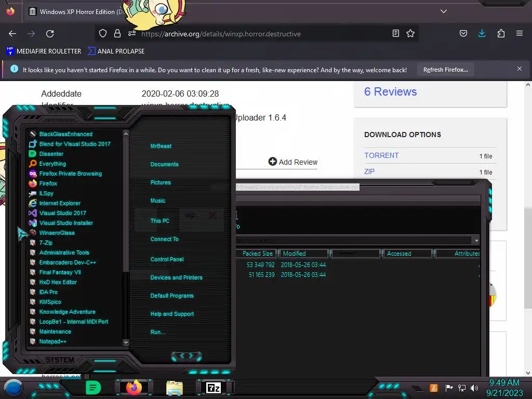Image resolution: width=532 pixels, height=399 pixels.
Task: Open MEDIAFIRE ROULETTER bookmark
Action: pyautogui.click(x=44, y=51)
